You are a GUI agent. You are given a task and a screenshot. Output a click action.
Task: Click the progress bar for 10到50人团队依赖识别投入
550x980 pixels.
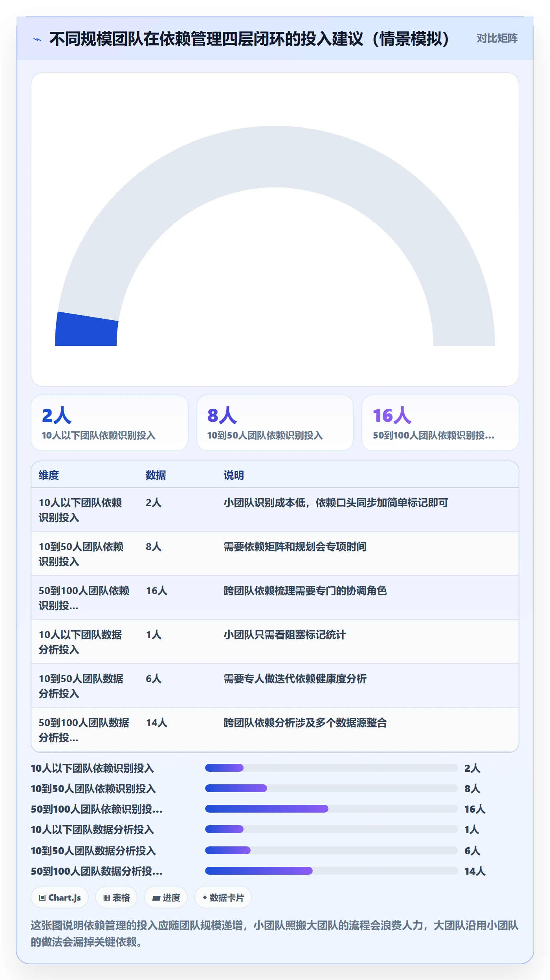pyautogui.click(x=332, y=788)
